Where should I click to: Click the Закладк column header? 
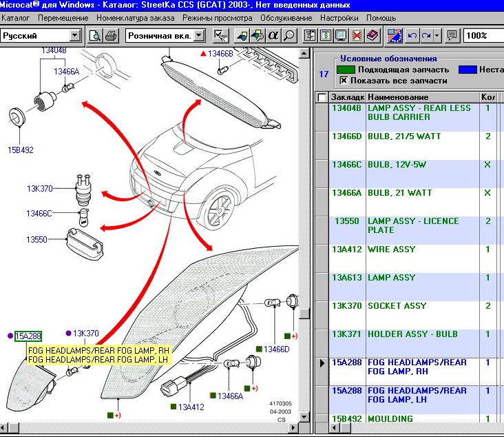tap(348, 97)
